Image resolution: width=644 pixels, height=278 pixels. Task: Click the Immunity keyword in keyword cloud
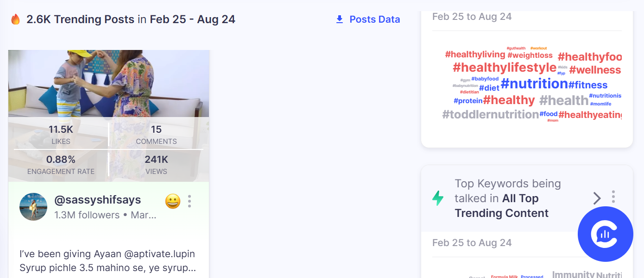coord(573,274)
